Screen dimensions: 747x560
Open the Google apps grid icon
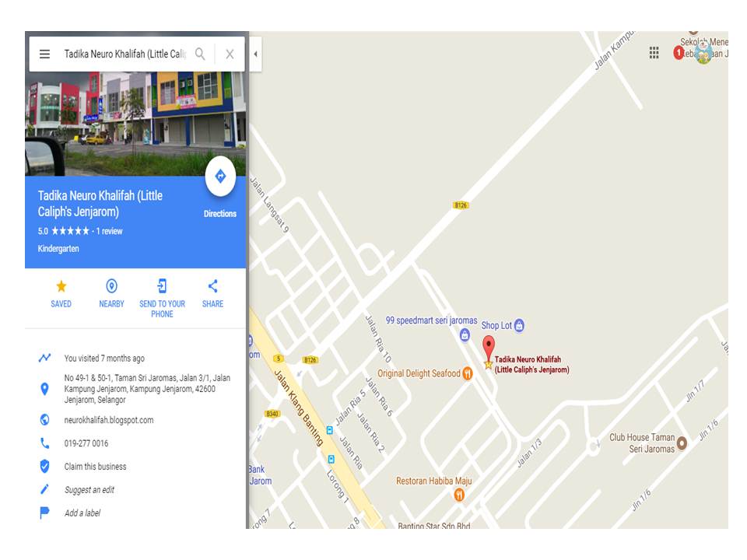coord(654,52)
